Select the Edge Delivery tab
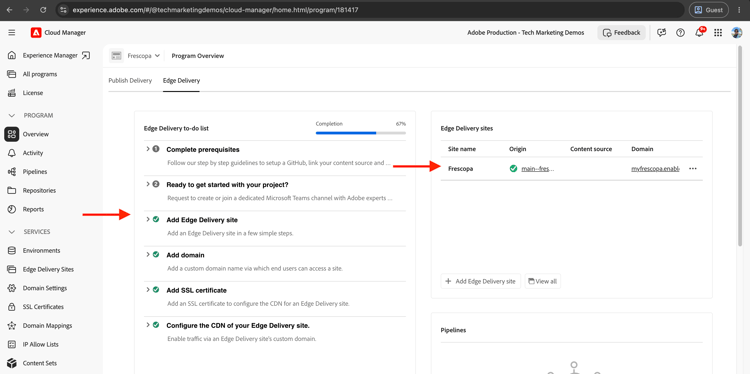 (181, 80)
